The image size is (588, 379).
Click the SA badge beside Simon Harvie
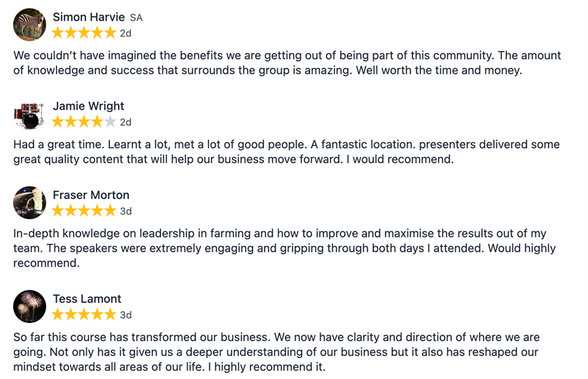click(x=136, y=18)
